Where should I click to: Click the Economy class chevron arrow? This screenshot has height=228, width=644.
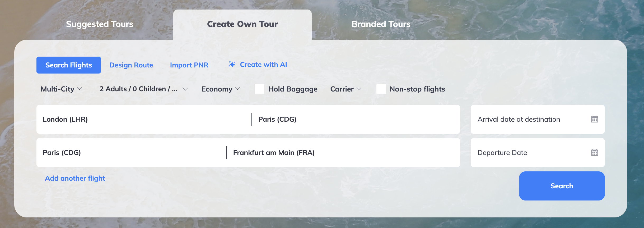point(237,89)
